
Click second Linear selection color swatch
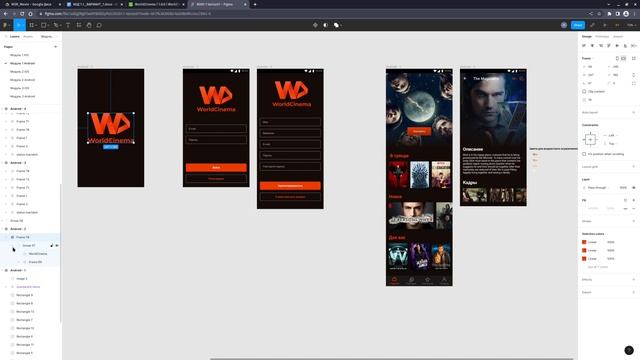click(x=584, y=250)
